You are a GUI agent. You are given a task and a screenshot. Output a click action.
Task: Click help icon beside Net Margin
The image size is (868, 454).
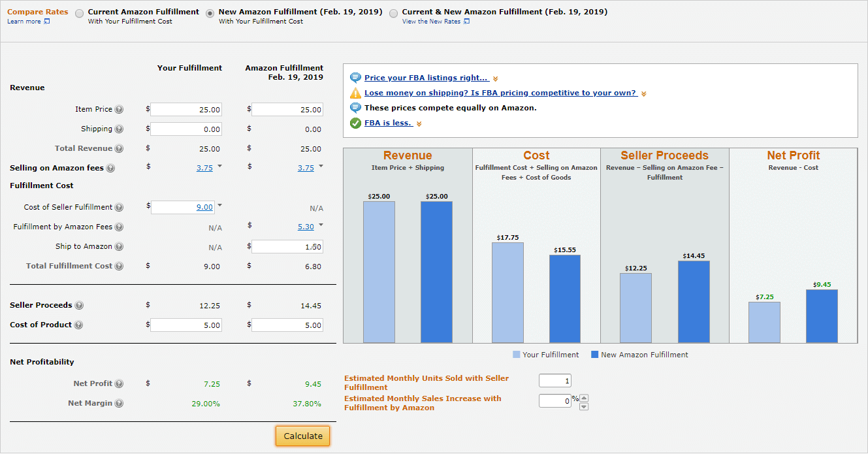click(x=119, y=404)
